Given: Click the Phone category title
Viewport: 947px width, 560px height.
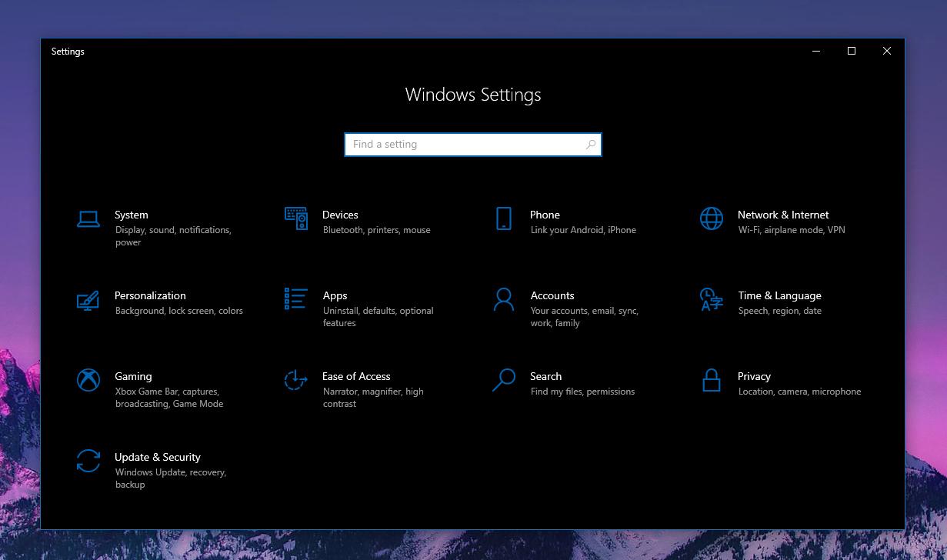Looking at the screenshot, I should tap(545, 215).
